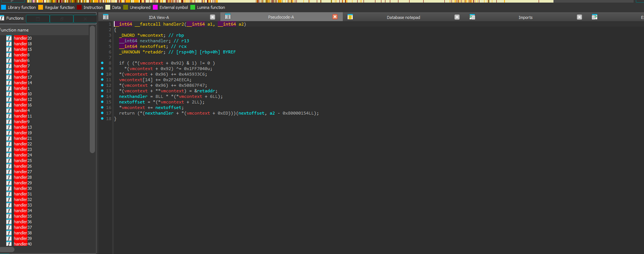Click the Database notepad tab icon
Image resolution: width=644 pixels, height=254 pixels.
(350, 18)
